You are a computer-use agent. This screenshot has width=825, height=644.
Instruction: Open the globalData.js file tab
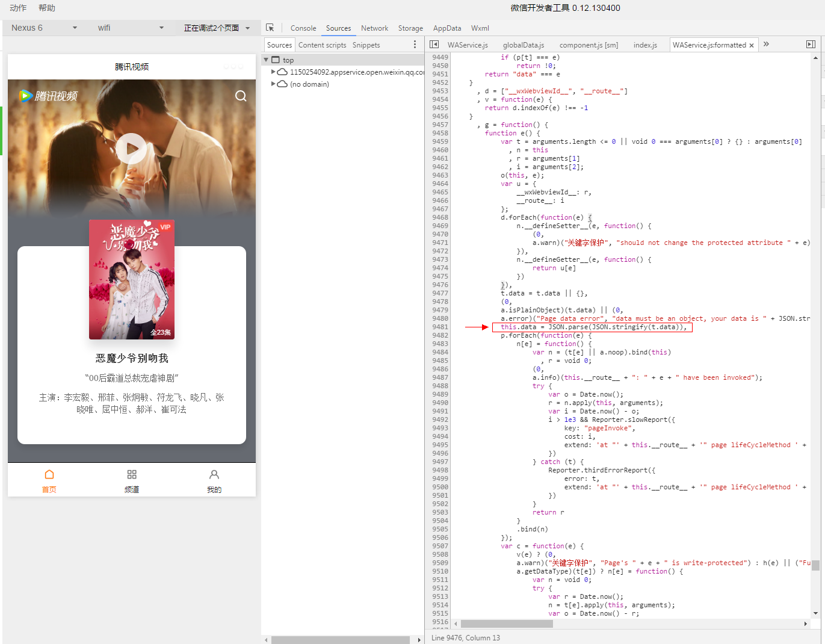point(524,45)
